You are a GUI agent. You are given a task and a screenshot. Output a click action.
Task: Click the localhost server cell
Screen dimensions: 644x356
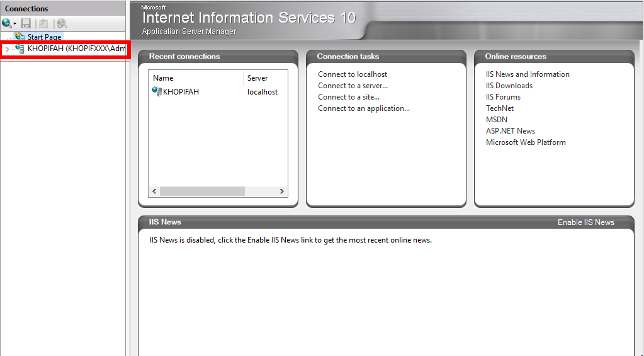click(x=263, y=91)
